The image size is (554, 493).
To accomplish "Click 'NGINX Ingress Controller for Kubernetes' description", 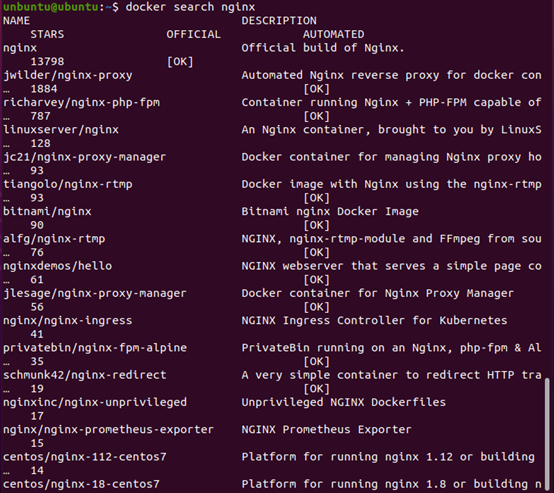I will point(374,321).
